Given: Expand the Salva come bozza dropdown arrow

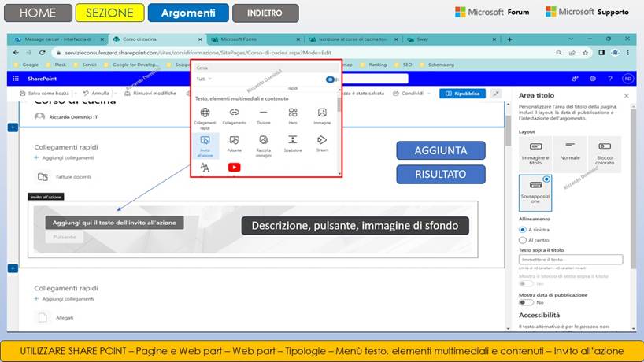Looking at the screenshot, I should (76, 94).
